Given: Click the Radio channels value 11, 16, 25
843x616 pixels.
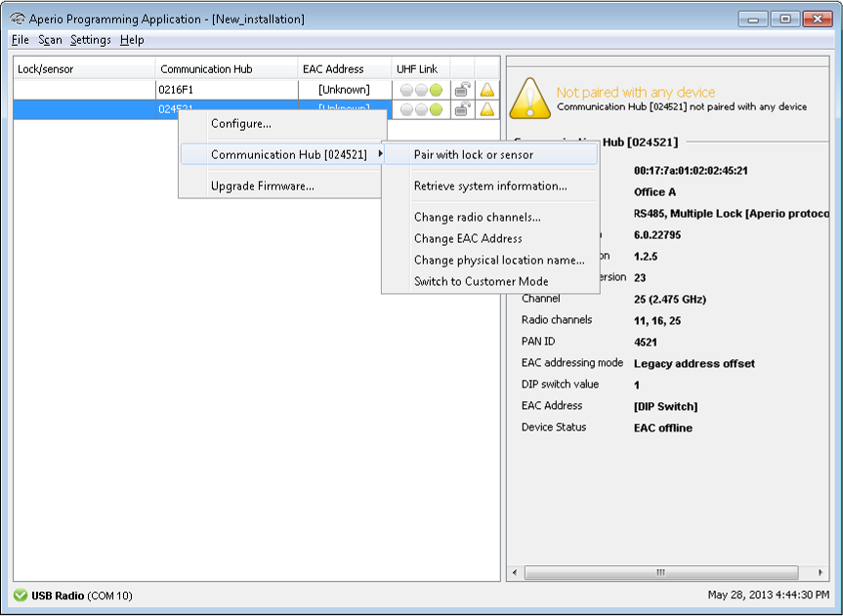Looking at the screenshot, I should (x=657, y=321).
